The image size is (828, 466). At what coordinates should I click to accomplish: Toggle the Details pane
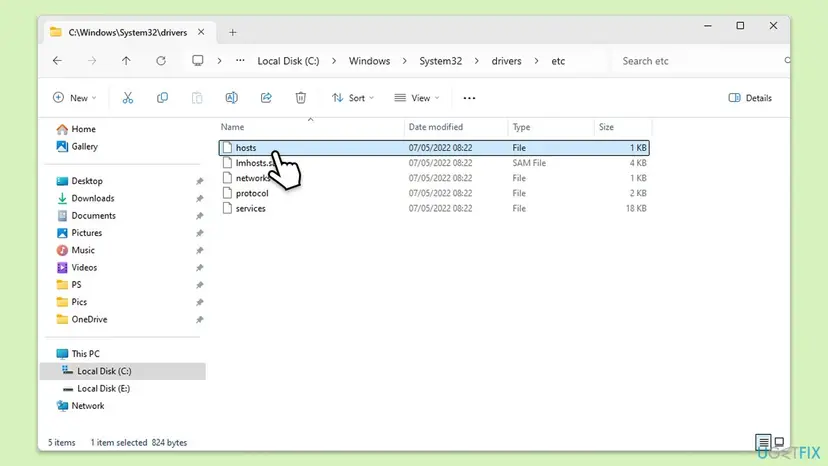pyautogui.click(x=750, y=98)
